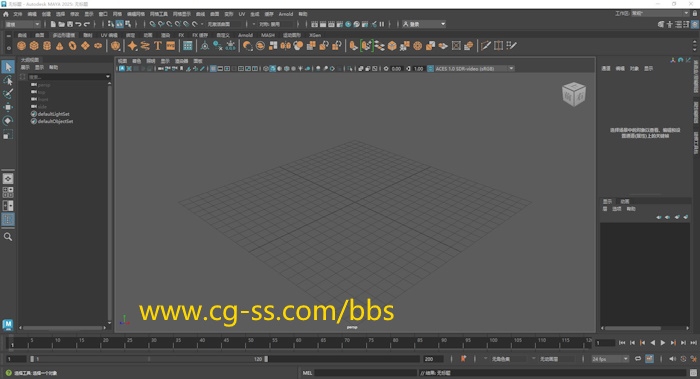Click the undo arrow icon

tap(78, 24)
